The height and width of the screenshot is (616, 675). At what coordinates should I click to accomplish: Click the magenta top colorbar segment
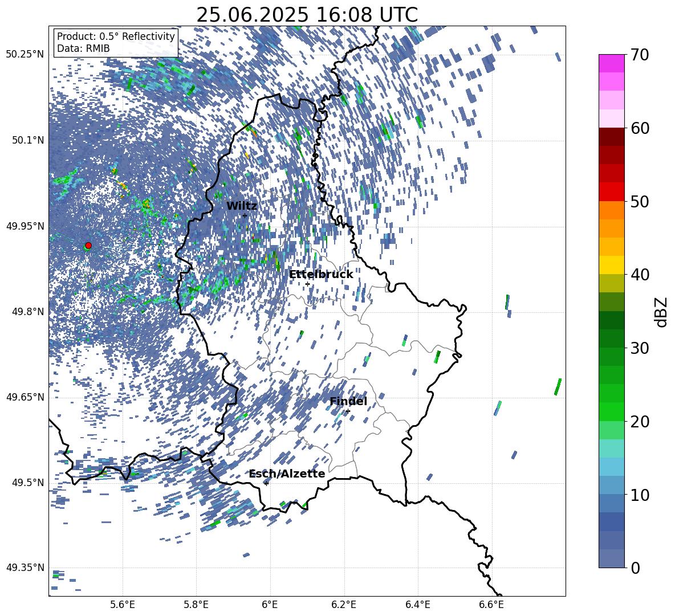(611, 63)
